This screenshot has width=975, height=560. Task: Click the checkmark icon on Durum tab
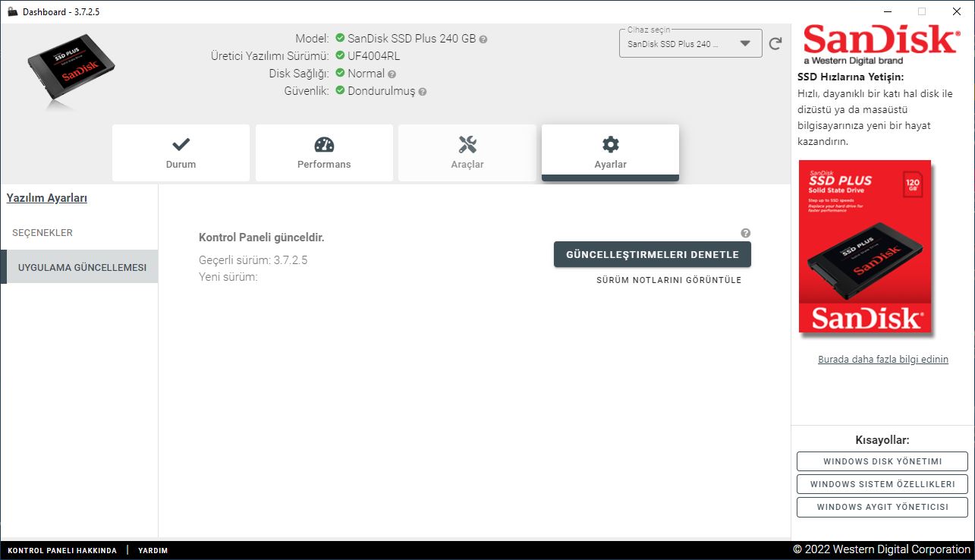point(181,144)
